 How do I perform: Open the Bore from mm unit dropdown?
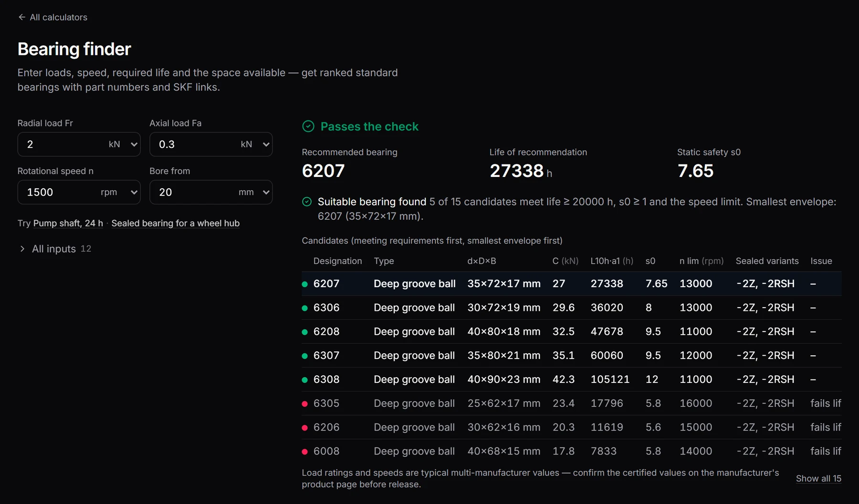pyautogui.click(x=254, y=192)
